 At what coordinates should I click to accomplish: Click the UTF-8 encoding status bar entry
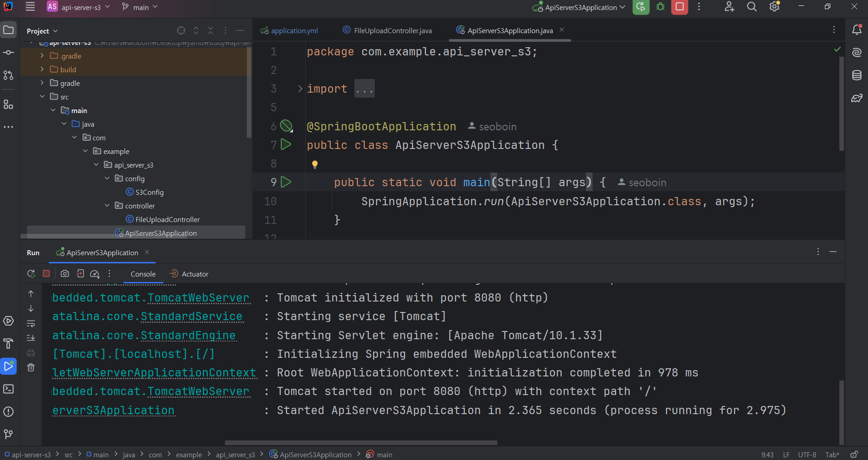(807, 455)
